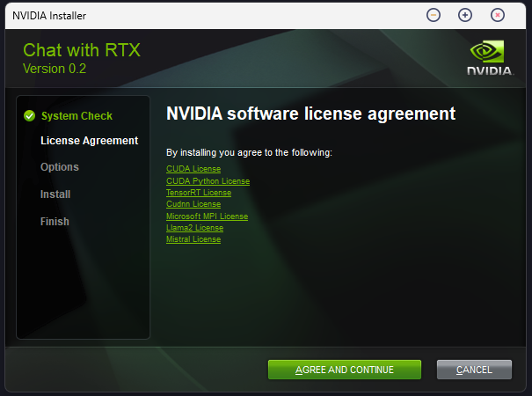Image resolution: width=532 pixels, height=396 pixels.
Task: Select the System Check step
Action: (x=77, y=116)
